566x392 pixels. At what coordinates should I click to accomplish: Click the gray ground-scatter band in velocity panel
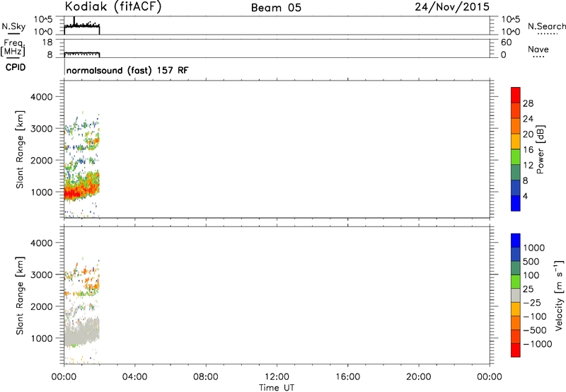coord(81,331)
